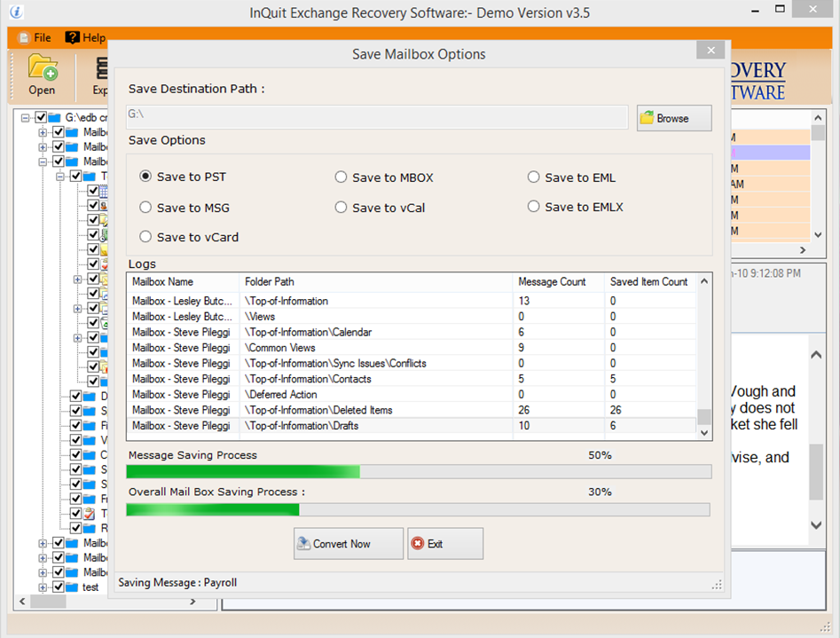This screenshot has height=638, width=840.
Task: Expand the bottom Mailbox tree node
Action: click(x=43, y=572)
